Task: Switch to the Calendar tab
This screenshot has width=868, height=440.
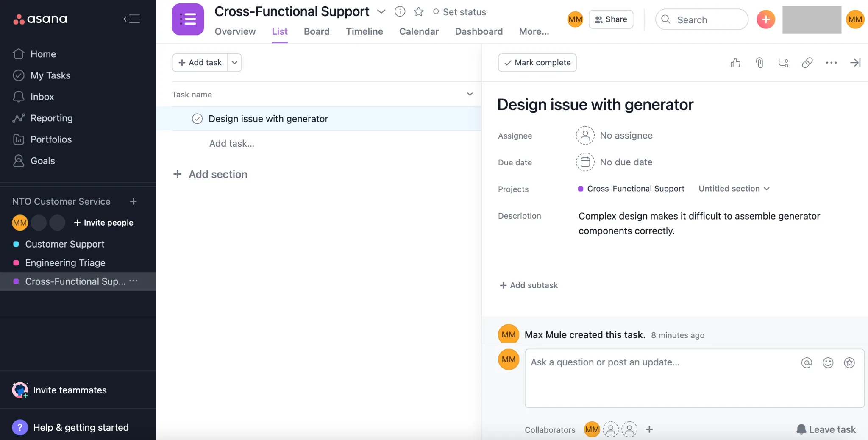Action: pyautogui.click(x=418, y=31)
